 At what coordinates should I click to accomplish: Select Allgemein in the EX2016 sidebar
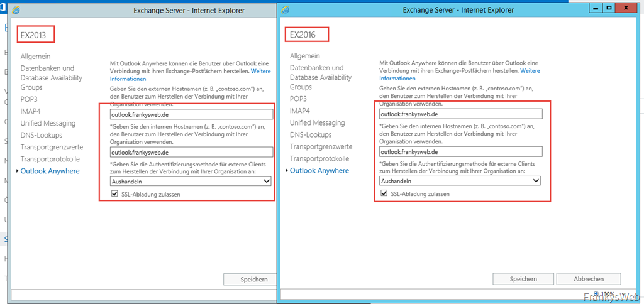pyautogui.click(x=306, y=56)
